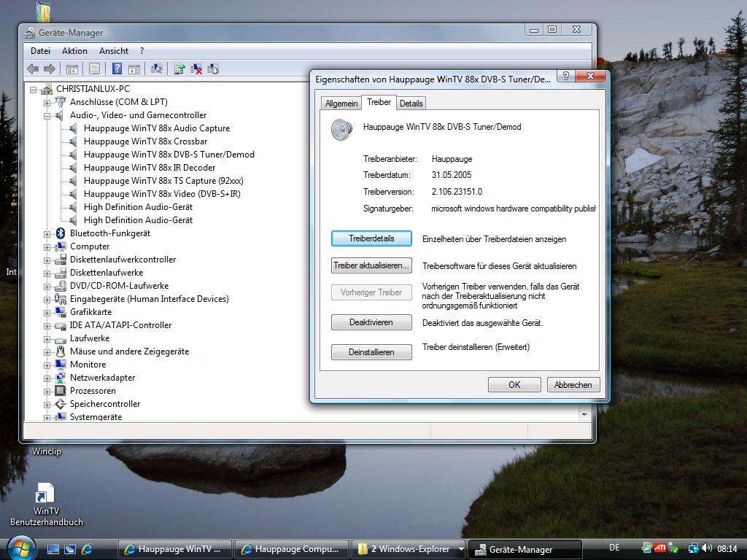Click the red ATI tray icon

(x=660, y=548)
